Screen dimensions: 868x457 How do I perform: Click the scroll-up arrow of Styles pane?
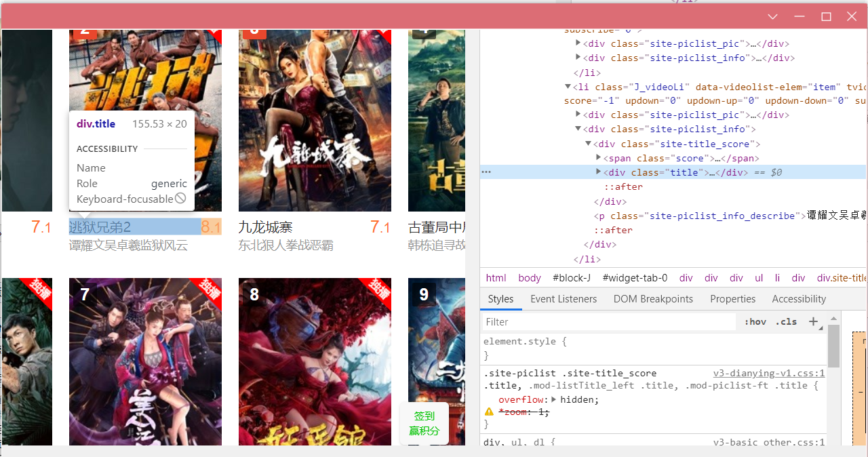point(833,317)
